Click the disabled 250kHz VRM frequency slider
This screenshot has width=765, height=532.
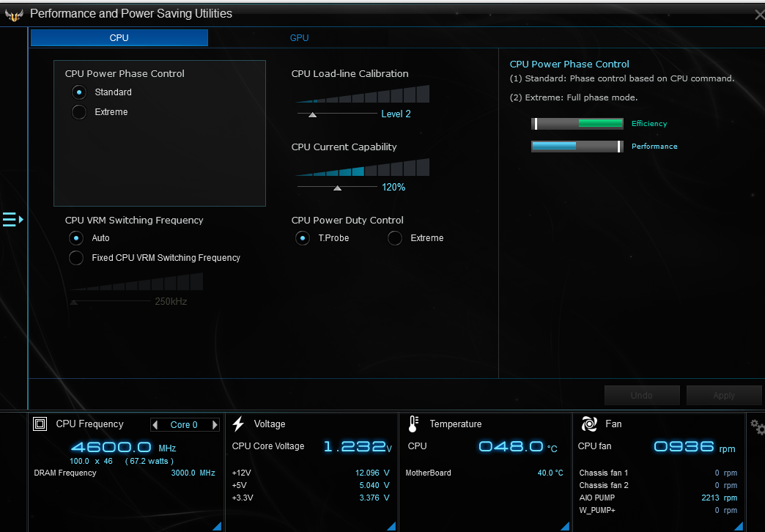[111, 303]
